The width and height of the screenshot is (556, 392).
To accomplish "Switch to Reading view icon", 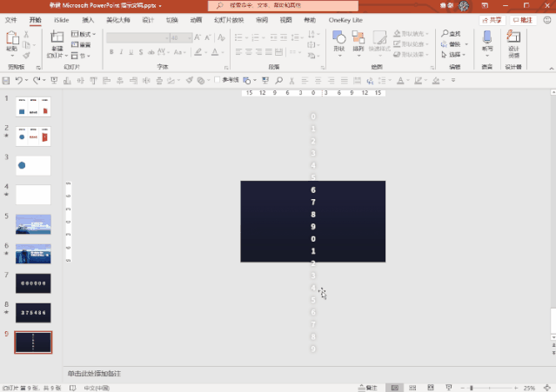I will (431, 388).
